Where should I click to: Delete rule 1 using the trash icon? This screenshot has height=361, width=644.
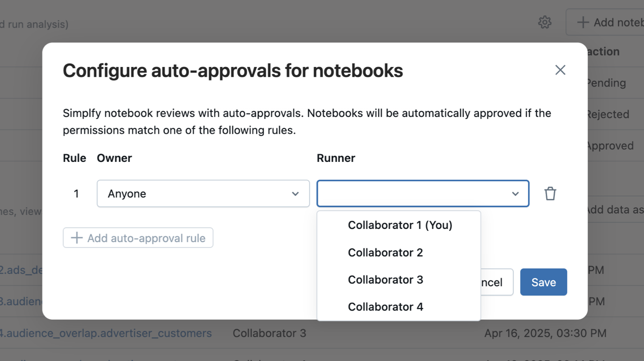tap(550, 193)
